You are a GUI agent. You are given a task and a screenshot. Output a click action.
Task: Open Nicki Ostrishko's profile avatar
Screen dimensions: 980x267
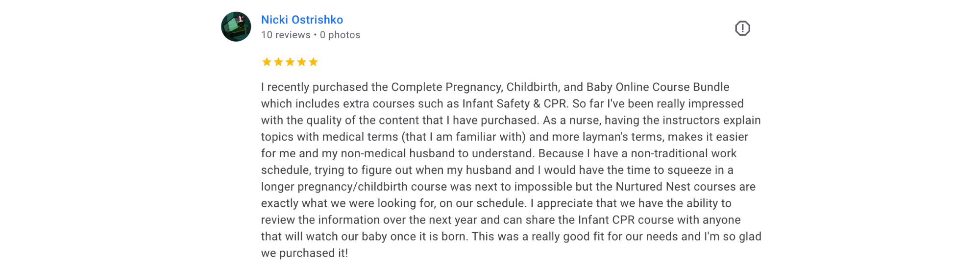[x=236, y=27]
